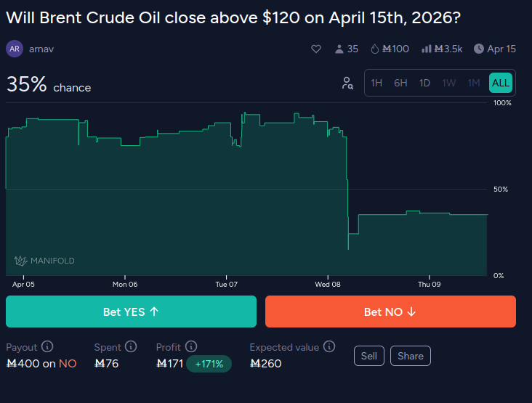This screenshot has height=403, width=532.
Task: Click the liquidity droplet icon
Action: tap(375, 49)
